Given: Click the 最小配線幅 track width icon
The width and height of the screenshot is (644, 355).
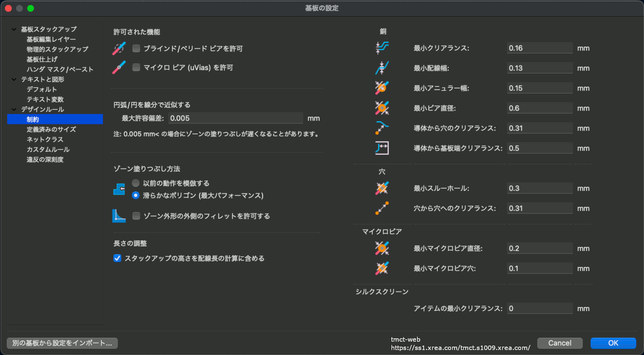Looking at the screenshot, I should (382, 68).
